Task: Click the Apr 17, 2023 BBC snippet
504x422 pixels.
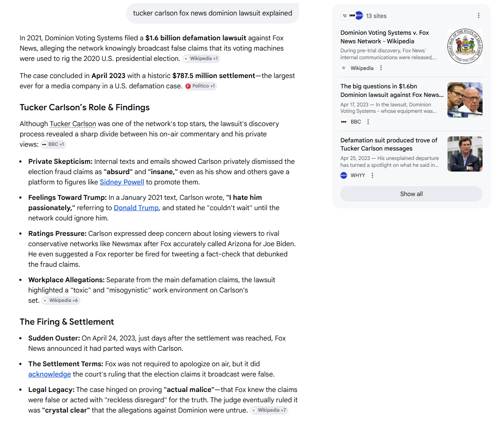Action: (x=388, y=108)
